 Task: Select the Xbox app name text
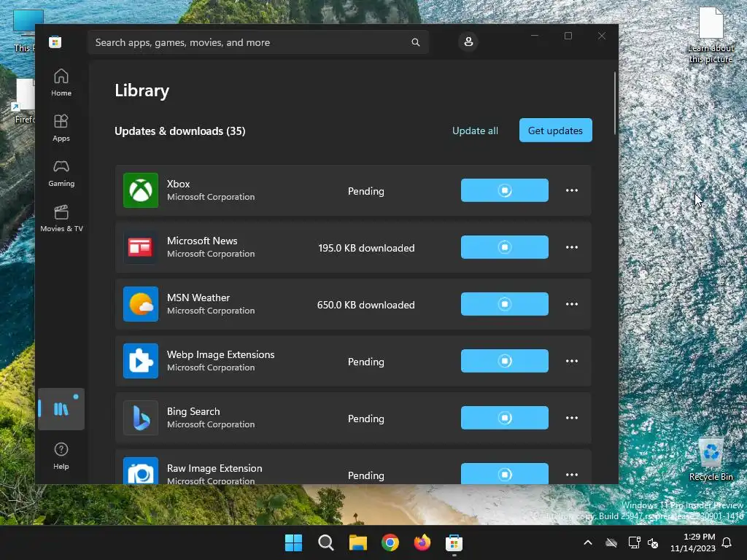click(178, 184)
